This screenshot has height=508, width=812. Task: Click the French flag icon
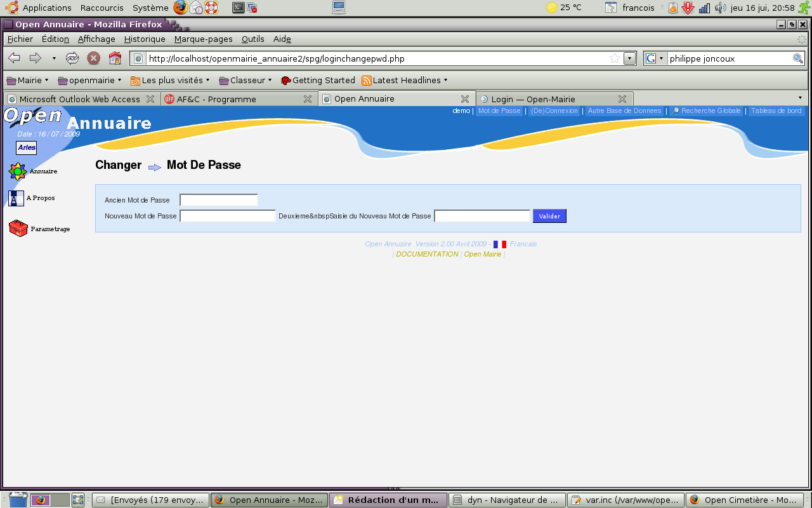coord(500,244)
